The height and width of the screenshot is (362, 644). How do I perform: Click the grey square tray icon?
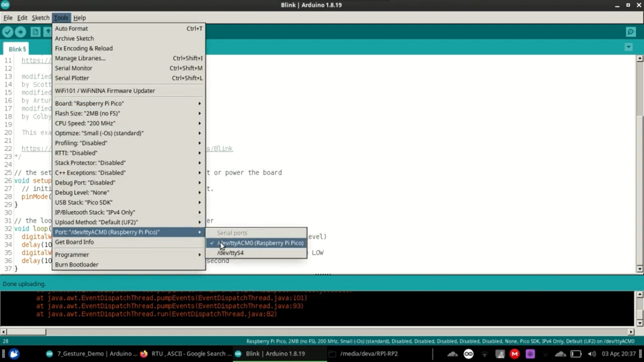coord(500,354)
